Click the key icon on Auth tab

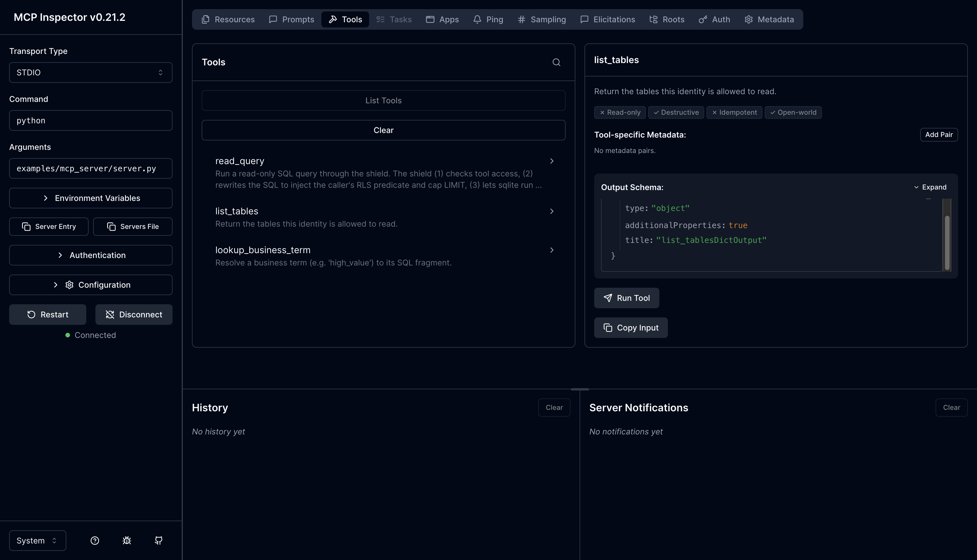(x=703, y=19)
